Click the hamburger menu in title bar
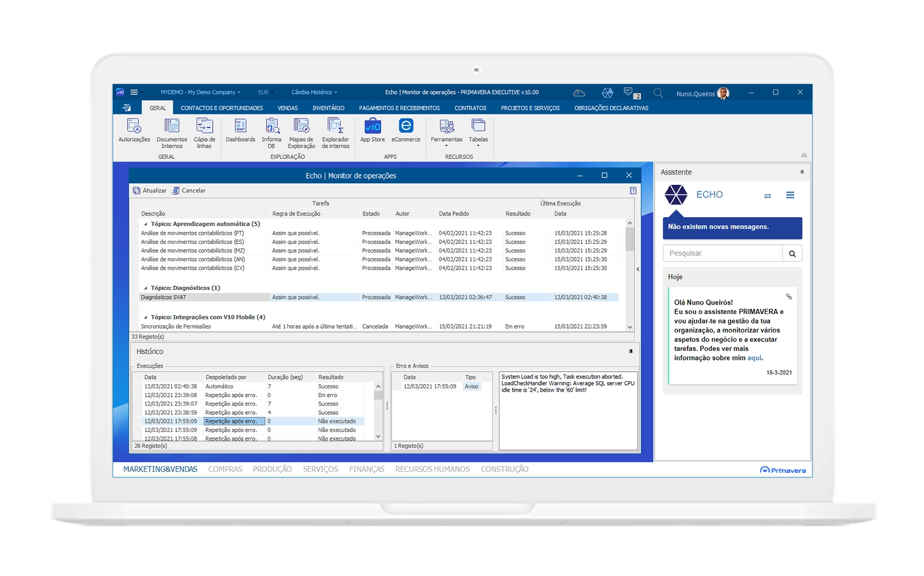This screenshot has width=924, height=576. (134, 92)
